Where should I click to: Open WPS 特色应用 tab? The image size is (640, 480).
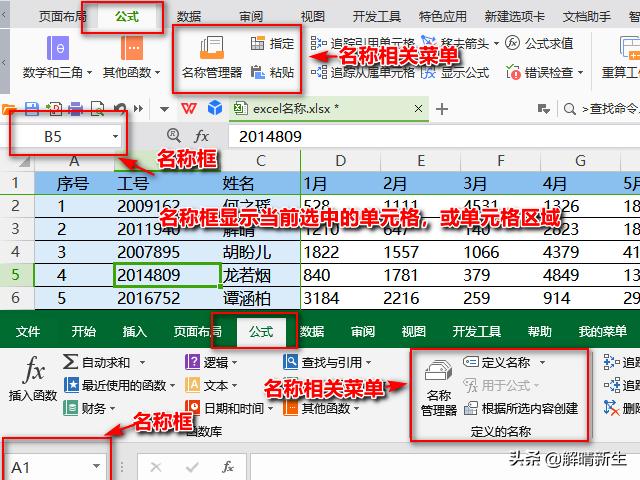coord(443,17)
